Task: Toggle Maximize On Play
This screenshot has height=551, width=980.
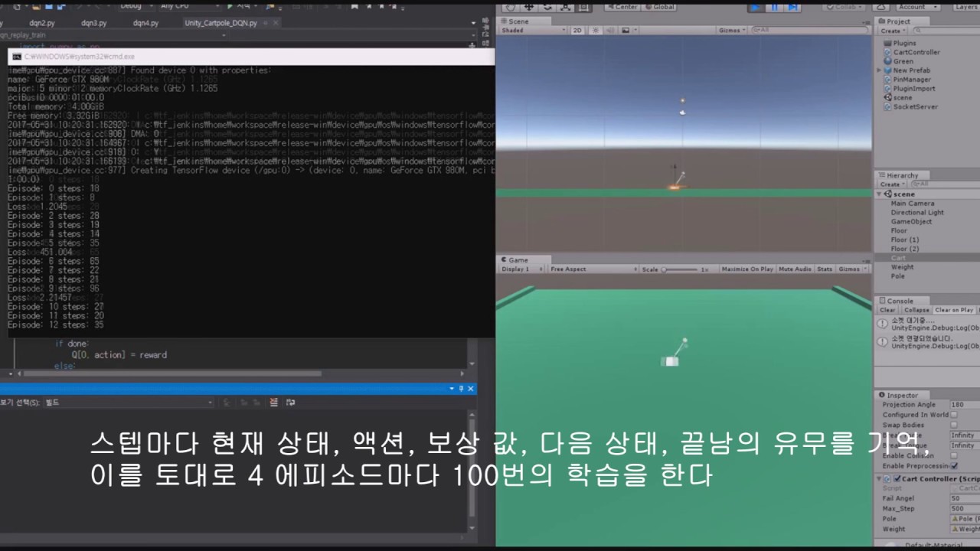Action: [747, 269]
